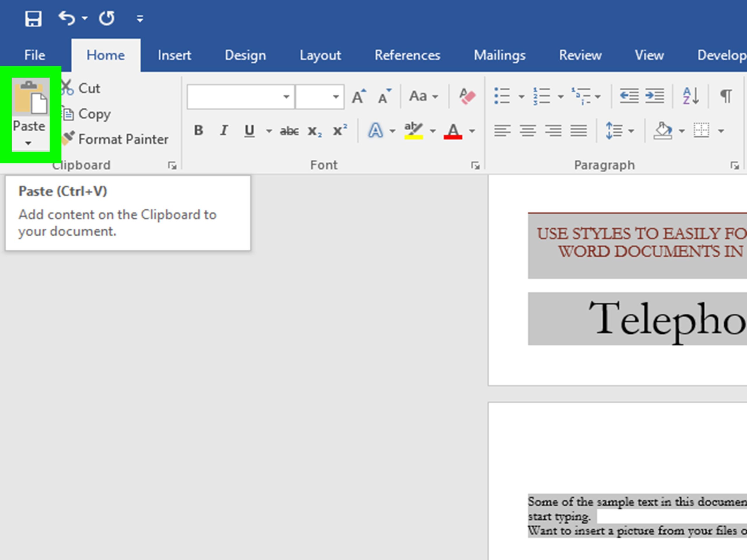The height and width of the screenshot is (560, 747).
Task: Open highlight color dropdown arrow
Action: click(433, 131)
